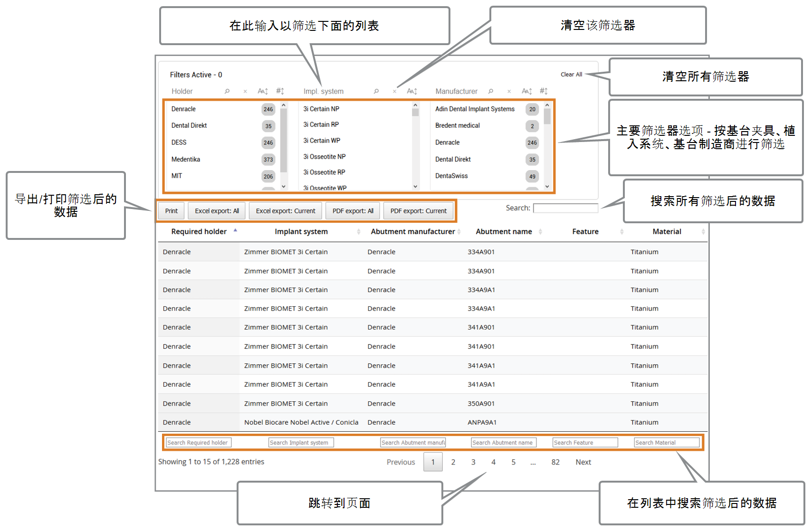Viewport: 812px width, 532px height.
Task: Select Bredent medical manufacturer filter option
Action: [x=458, y=125]
